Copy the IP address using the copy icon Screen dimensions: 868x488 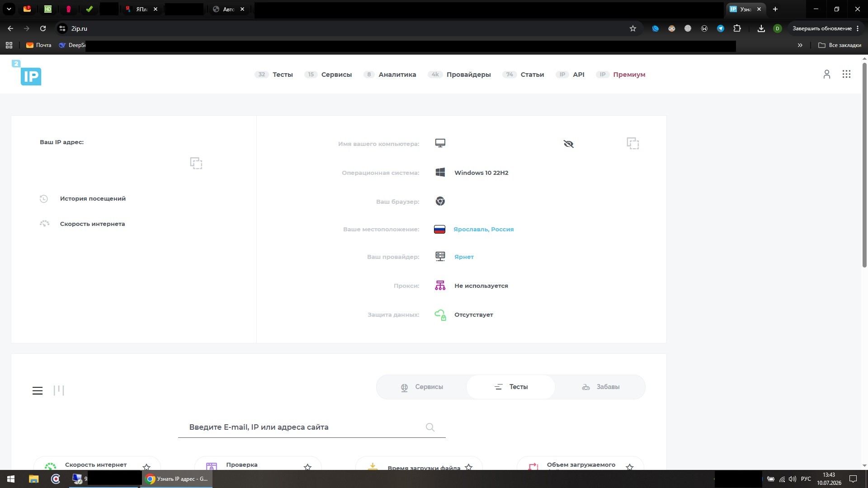[196, 163]
